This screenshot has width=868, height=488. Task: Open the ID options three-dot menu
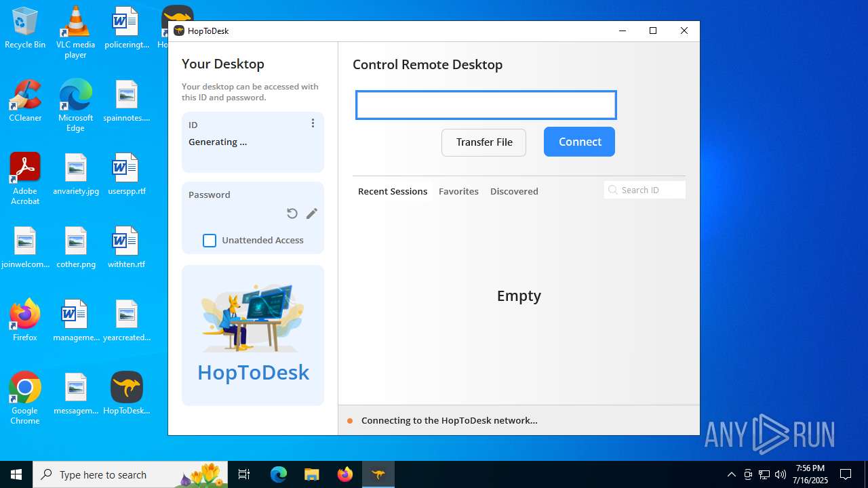coord(313,123)
